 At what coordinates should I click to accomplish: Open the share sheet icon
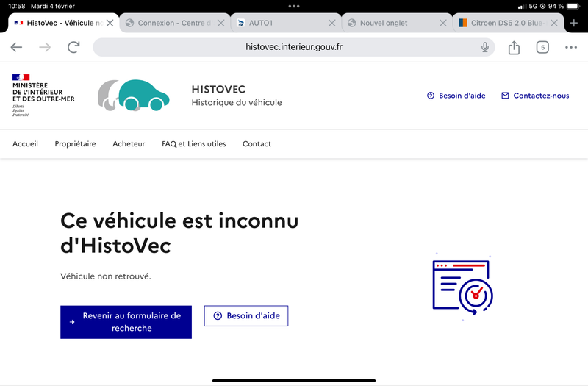click(514, 48)
